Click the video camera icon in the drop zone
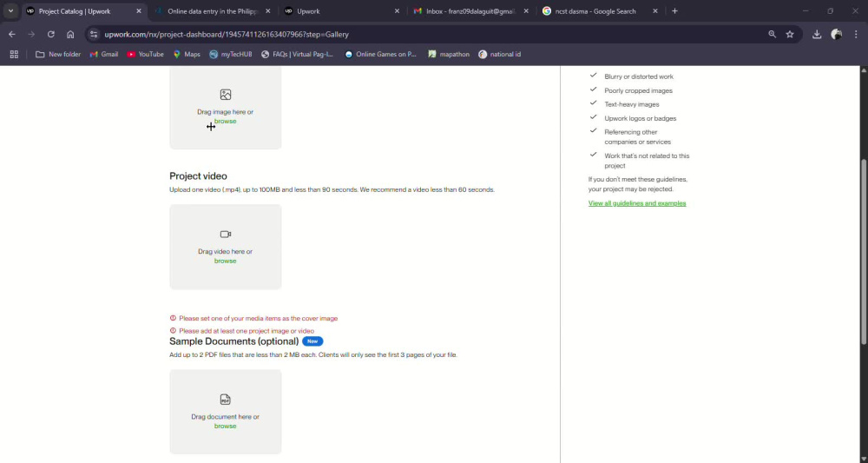The image size is (868, 463). point(226,235)
